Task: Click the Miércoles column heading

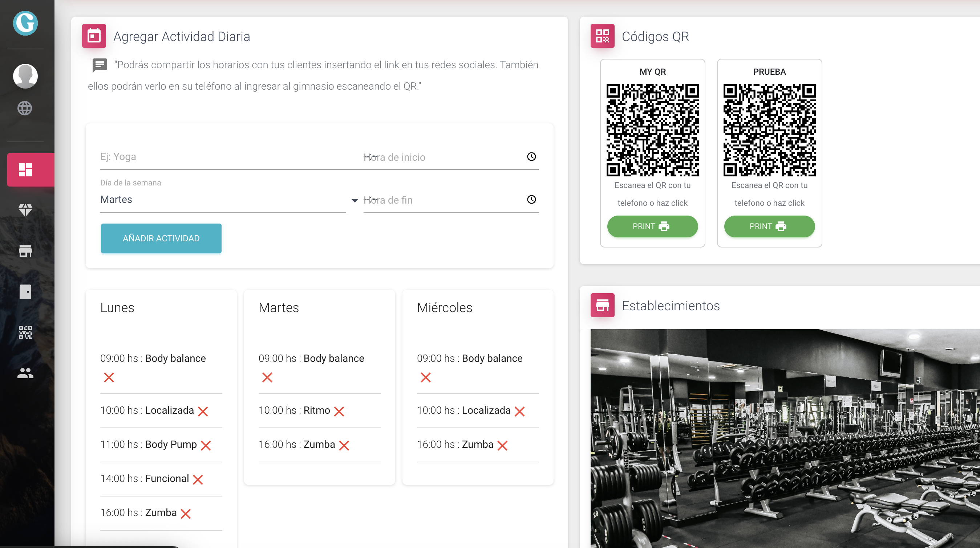Action: tap(444, 307)
